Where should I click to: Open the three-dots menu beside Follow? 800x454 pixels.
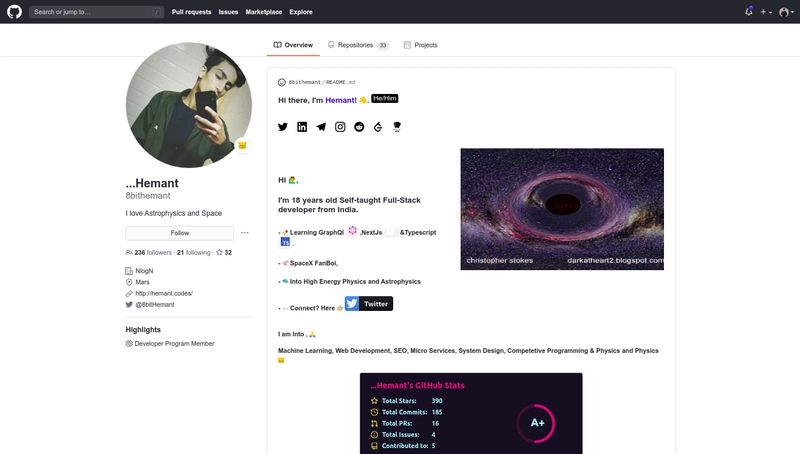point(245,233)
